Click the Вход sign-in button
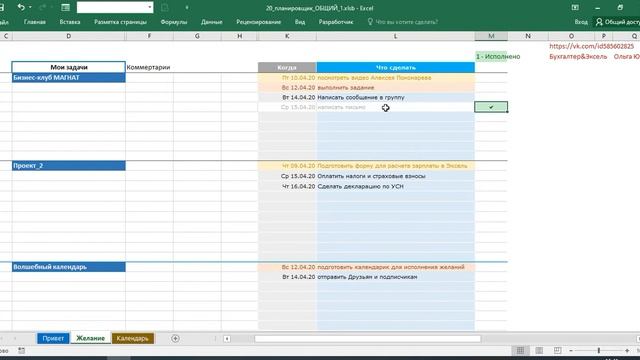 pyautogui.click(x=581, y=22)
